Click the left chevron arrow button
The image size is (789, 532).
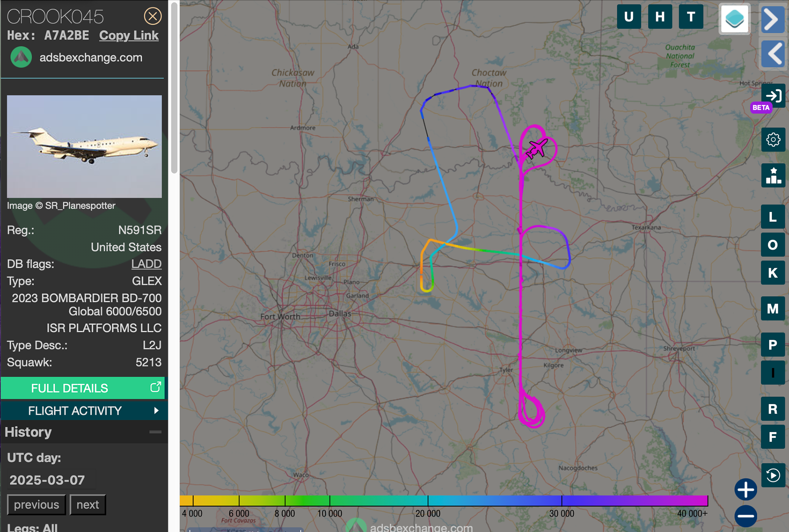(x=773, y=54)
